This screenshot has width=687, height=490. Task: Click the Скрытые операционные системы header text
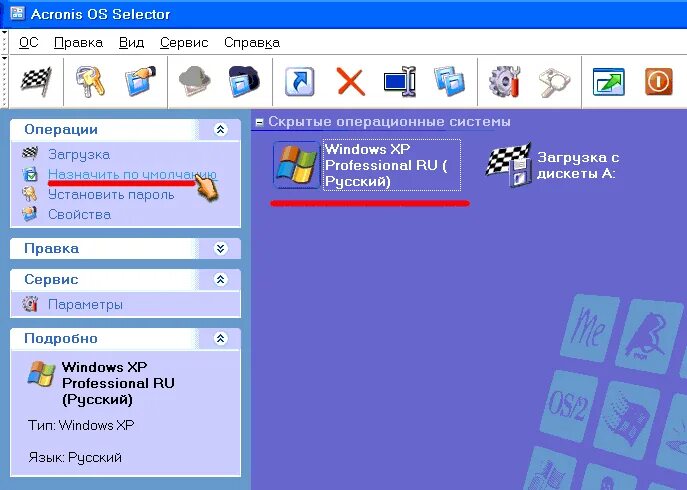390,121
